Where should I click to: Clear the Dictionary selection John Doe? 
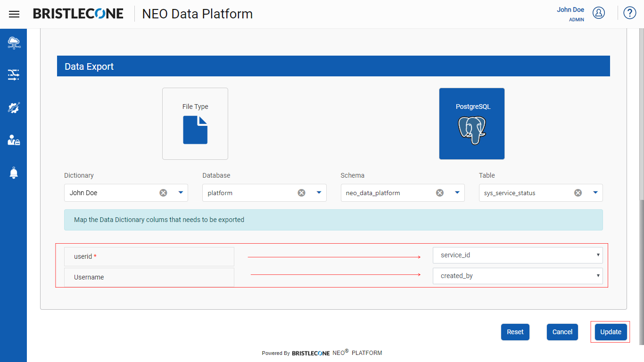(163, 193)
